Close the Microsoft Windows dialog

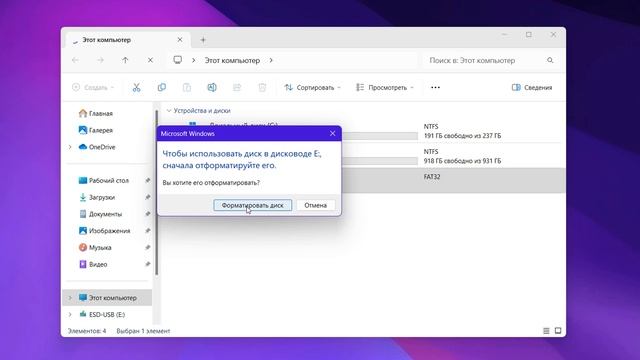[333, 133]
